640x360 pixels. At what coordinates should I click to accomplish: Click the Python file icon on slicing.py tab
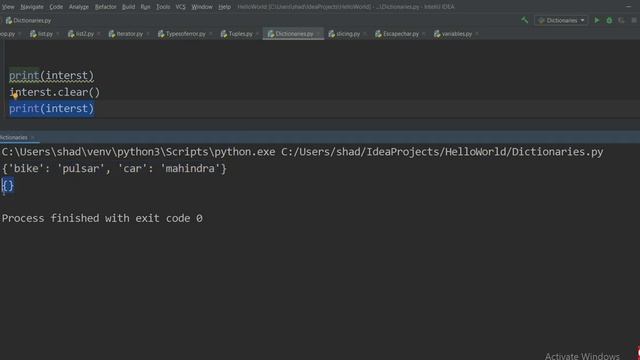[331, 34]
